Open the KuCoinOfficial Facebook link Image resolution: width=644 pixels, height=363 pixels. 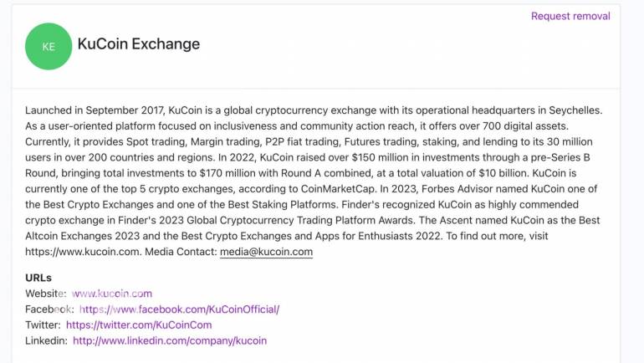(179, 309)
